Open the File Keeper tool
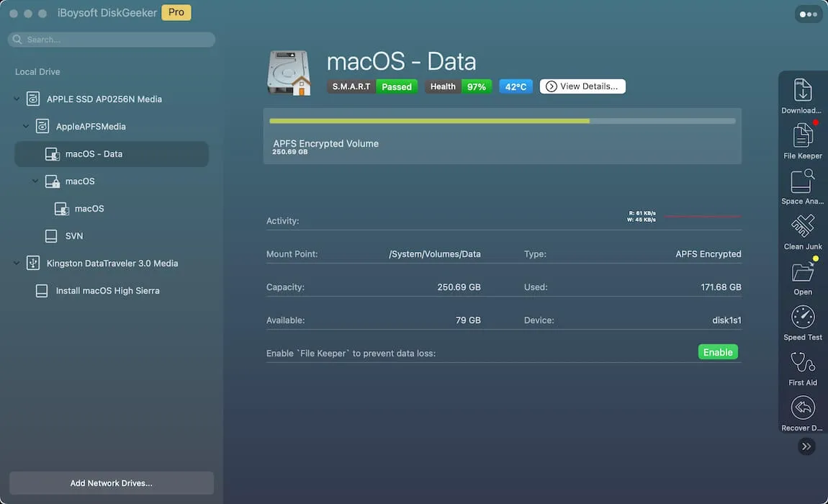The image size is (828, 504). [802, 141]
